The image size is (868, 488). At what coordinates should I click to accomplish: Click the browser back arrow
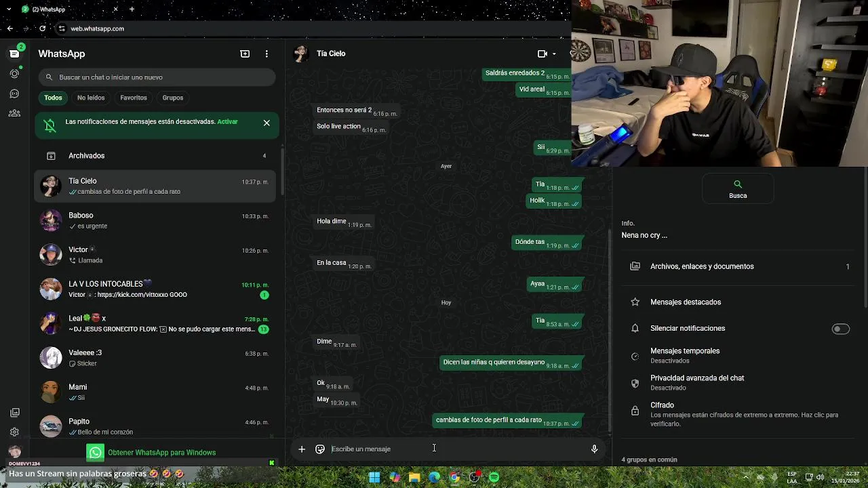click(9, 28)
